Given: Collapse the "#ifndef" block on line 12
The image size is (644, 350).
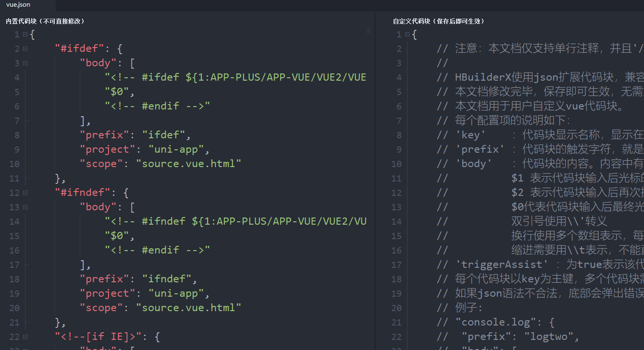Looking at the screenshot, I should (x=25, y=193).
